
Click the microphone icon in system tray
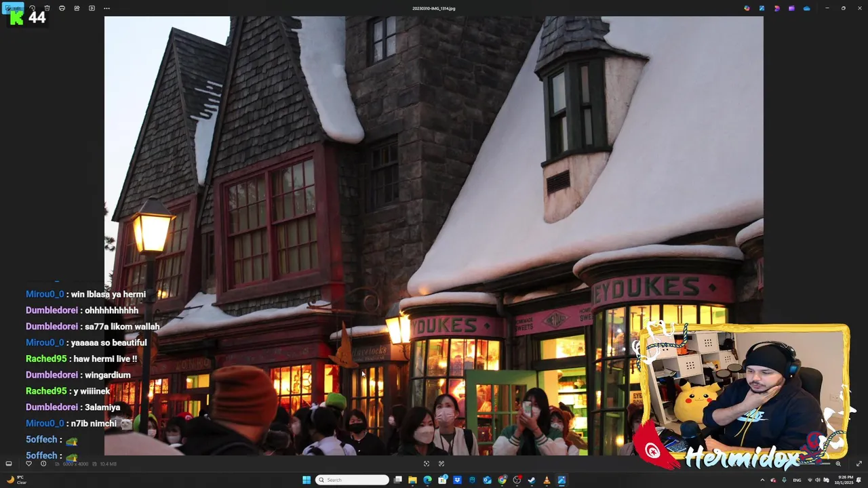pos(784,480)
